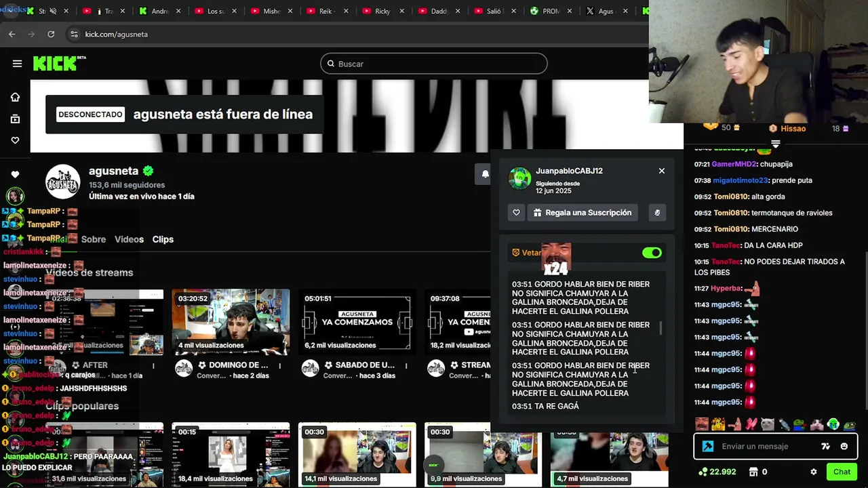Open options menu for 'SABADO DE U...' video
Viewport: 868px width, 488px height.
(406, 365)
